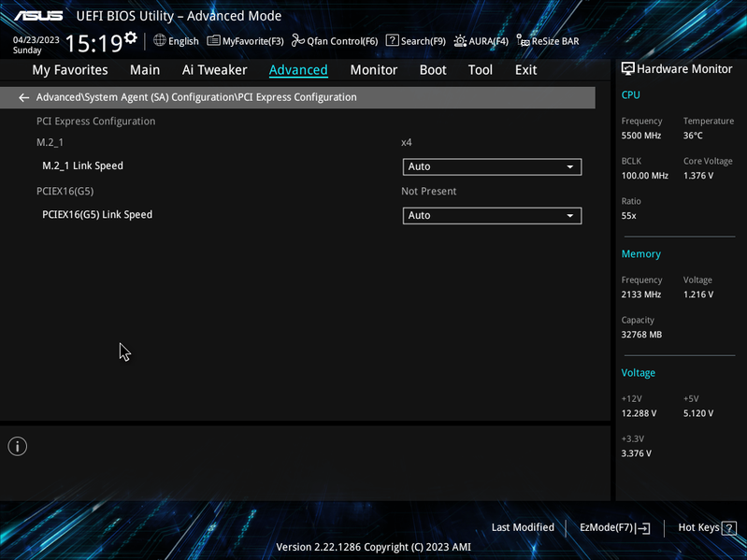Open MyFavorite(F3) menu
The width and height of the screenshot is (747, 560).
pos(245,41)
